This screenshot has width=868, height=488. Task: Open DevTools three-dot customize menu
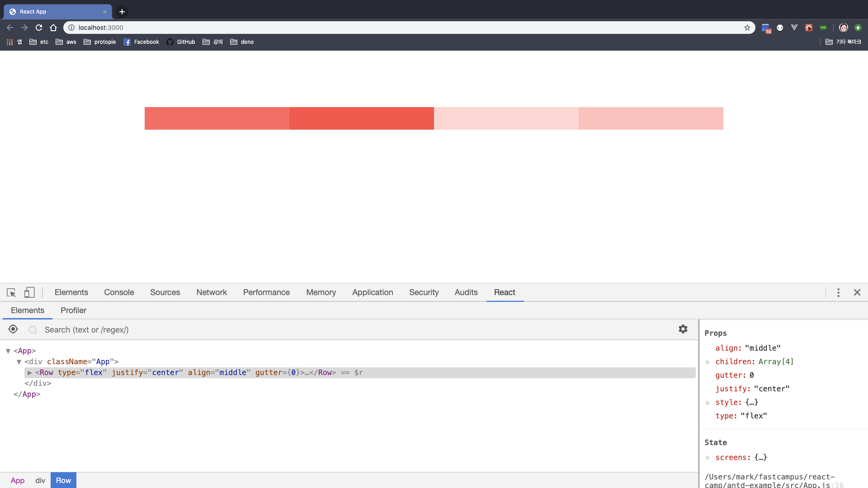838,293
